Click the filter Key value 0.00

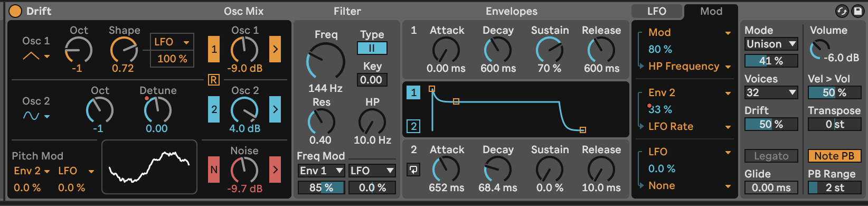[x=372, y=80]
